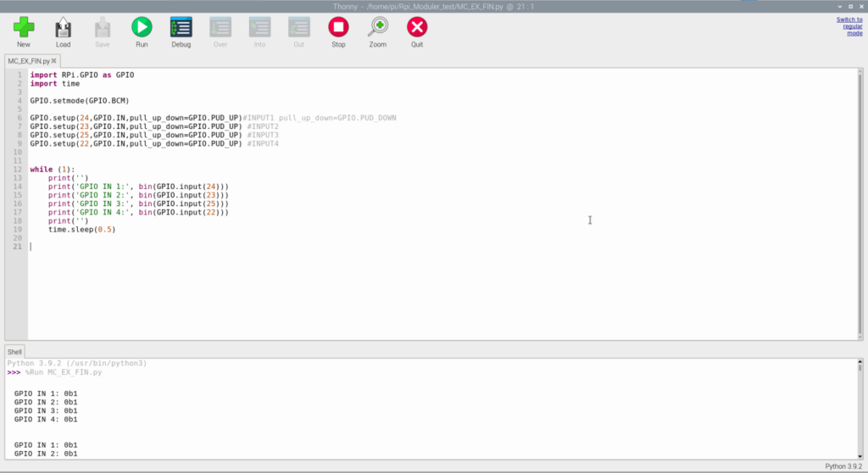868x473 pixels.
Task: Click the Shell panel vertical scrollbar
Action: pyautogui.click(x=860, y=407)
